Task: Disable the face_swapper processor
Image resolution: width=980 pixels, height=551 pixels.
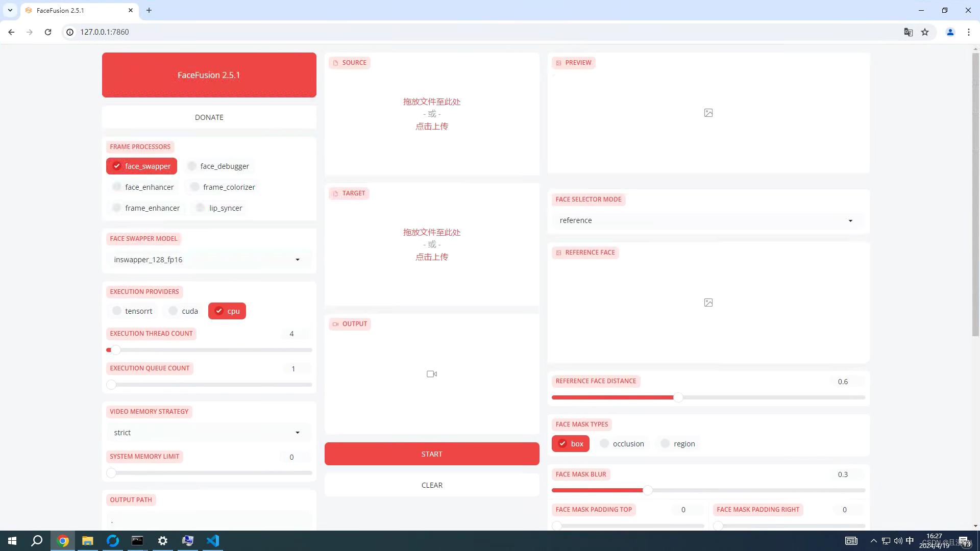Action: point(142,166)
